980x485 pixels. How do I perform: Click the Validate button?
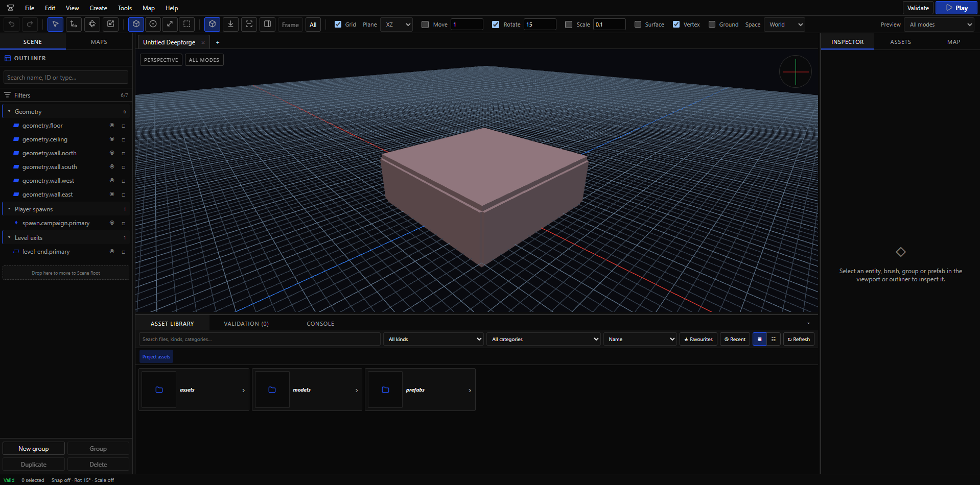[918, 8]
